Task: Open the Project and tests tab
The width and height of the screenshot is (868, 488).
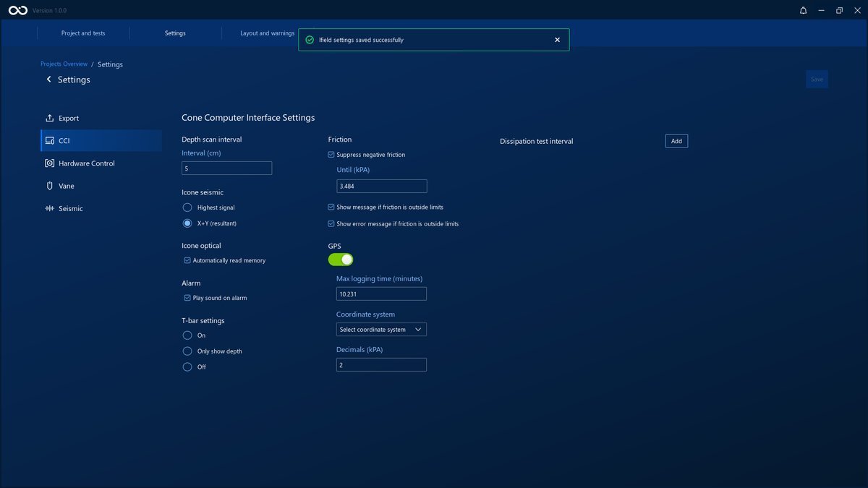Action: (83, 33)
